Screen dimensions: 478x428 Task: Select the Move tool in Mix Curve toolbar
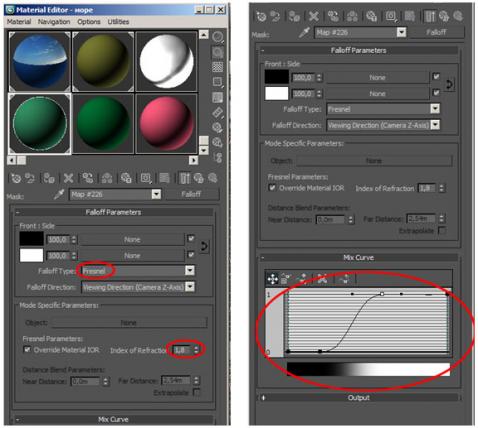point(272,279)
